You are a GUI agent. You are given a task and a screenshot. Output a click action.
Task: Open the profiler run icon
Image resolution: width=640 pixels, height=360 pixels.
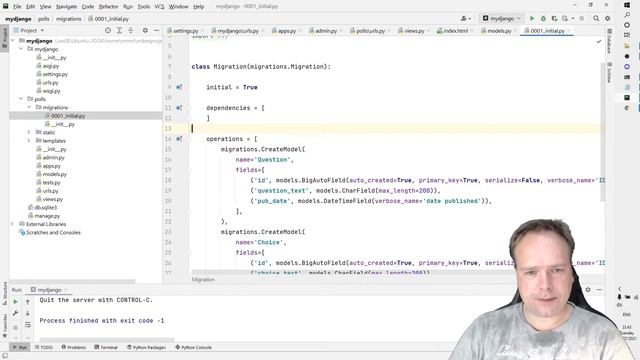click(565, 18)
